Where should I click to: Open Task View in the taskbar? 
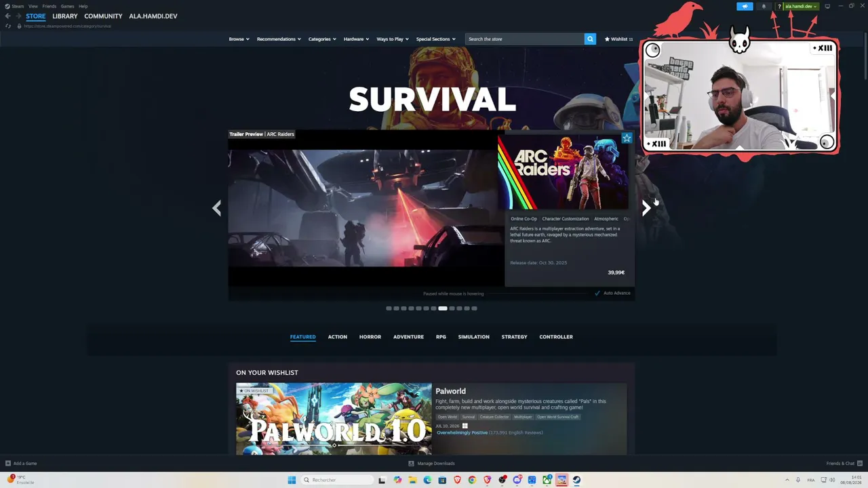point(382,480)
